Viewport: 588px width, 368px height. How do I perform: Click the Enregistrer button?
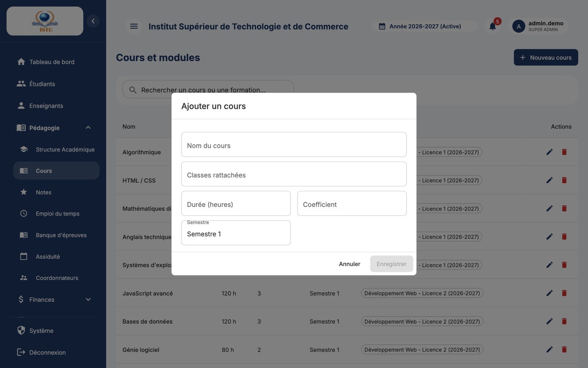tap(391, 264)
